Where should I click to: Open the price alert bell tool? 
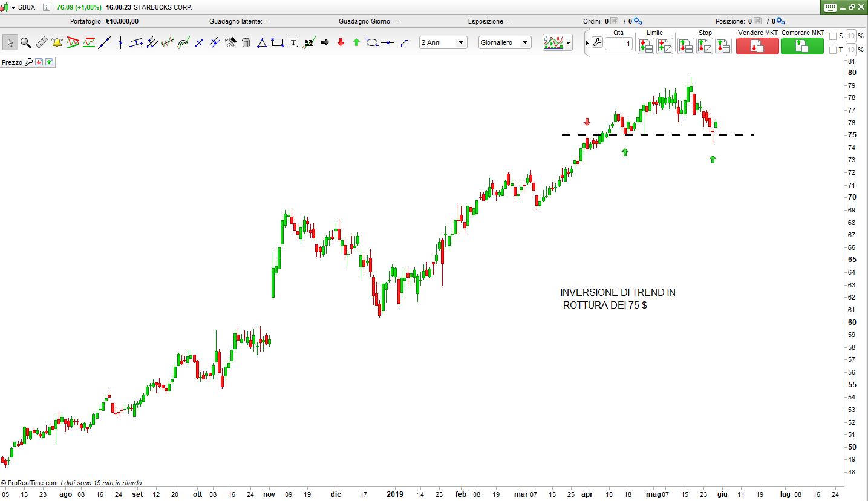coord(57,42)
